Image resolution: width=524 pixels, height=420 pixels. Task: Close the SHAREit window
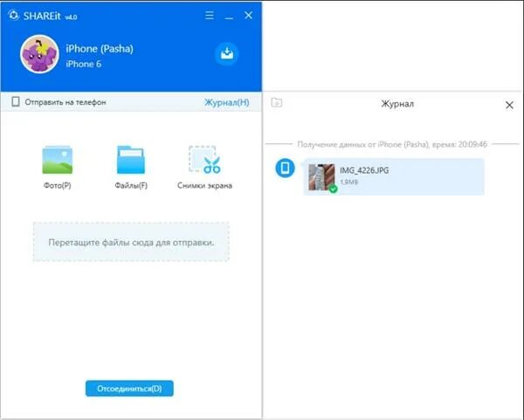click(x=248, y=16)
